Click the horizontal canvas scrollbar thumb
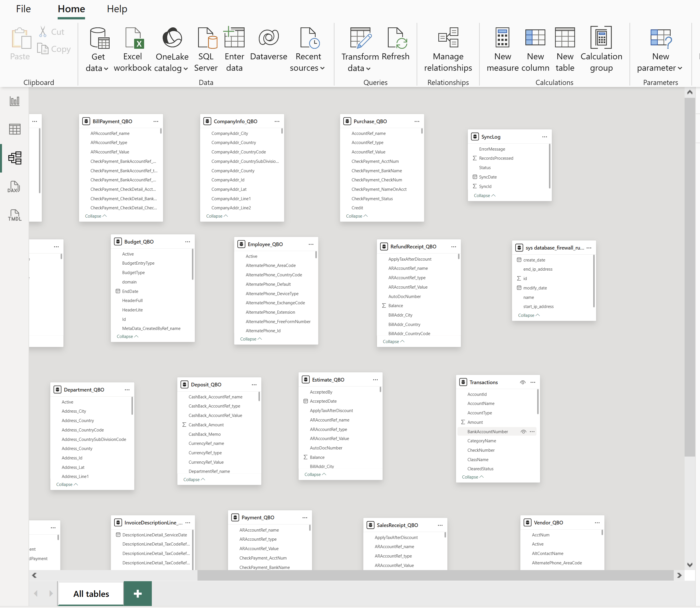The width and height of the screenshot is (700, 608). click(435, 575)
